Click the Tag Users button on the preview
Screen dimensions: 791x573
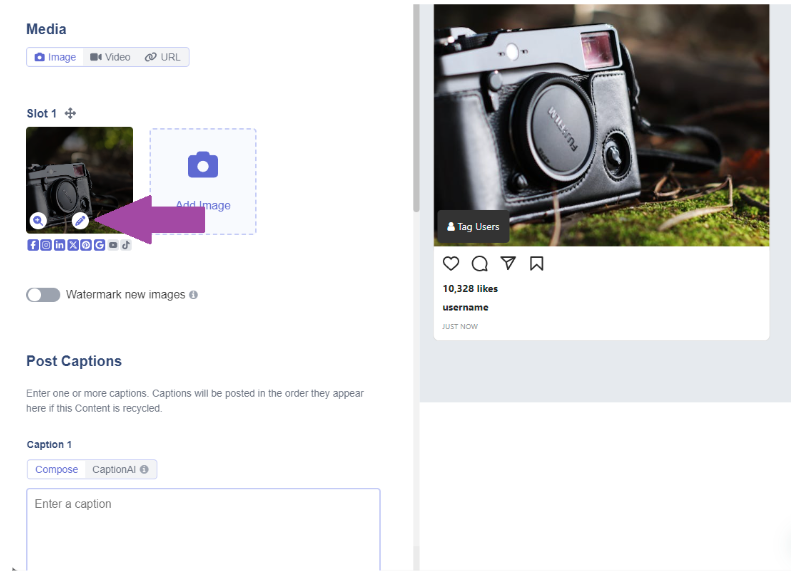point(473,227)
